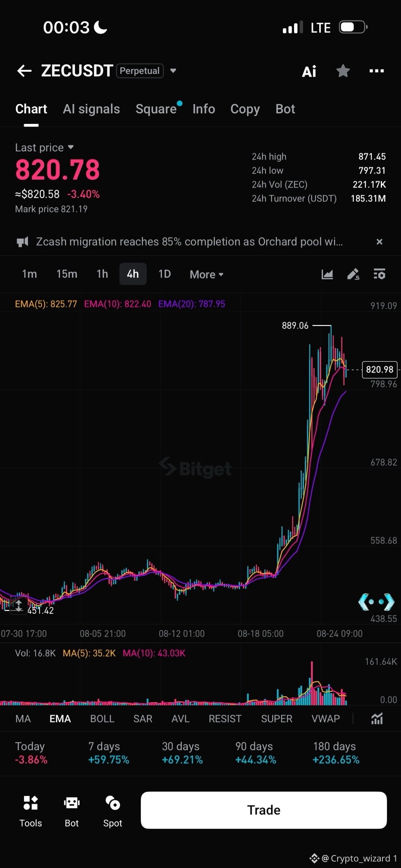401x868 pixels.
Task: Switch to the Info tab
Action: coord(204,109)
